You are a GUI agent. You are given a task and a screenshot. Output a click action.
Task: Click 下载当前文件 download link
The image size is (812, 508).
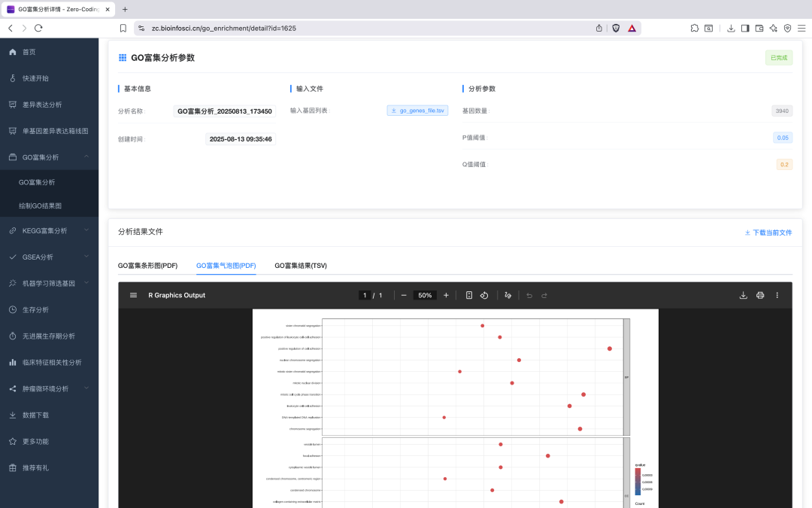768,233
